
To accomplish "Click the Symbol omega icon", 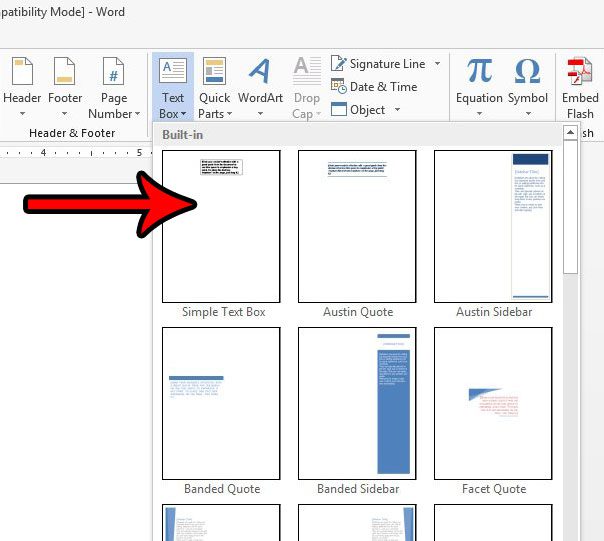I will [527, 71].
